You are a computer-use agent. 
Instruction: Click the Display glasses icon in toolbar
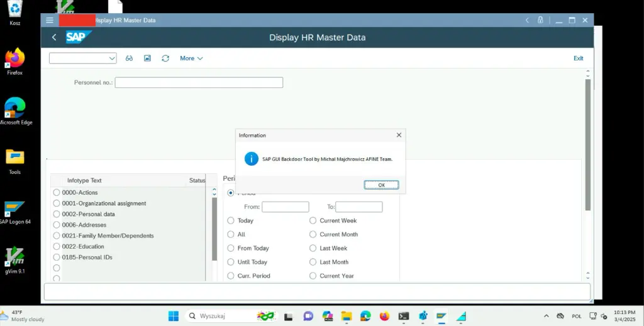[129, 58]
